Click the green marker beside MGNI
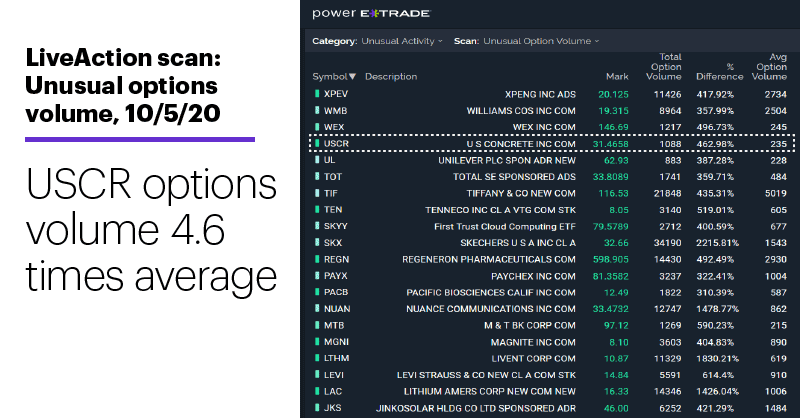Viewport: 800px width, 418px height. pos(317,342)
